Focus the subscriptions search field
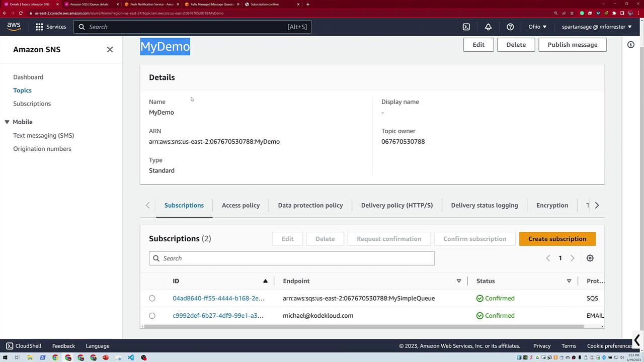 (x=292, y=258)
